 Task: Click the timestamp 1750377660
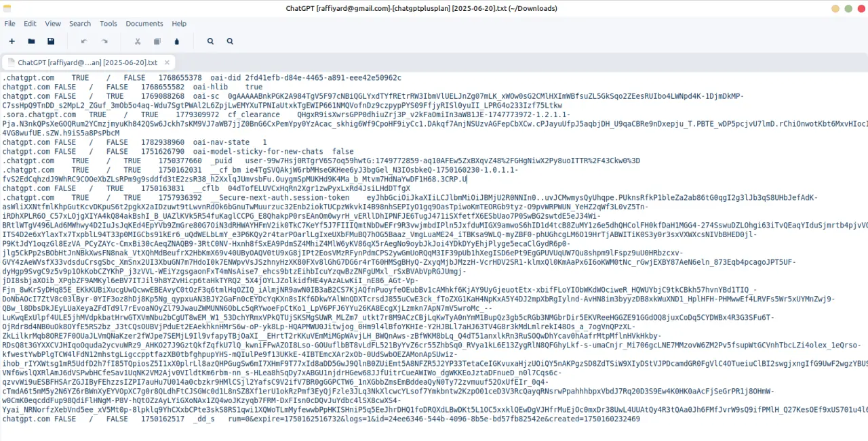(x=180, y=161)
